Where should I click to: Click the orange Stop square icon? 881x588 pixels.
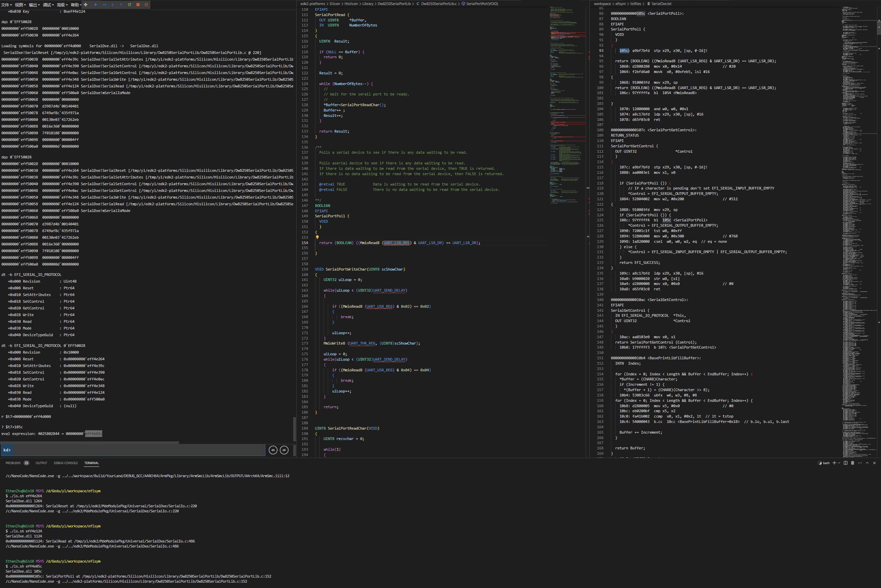[138, 5]
